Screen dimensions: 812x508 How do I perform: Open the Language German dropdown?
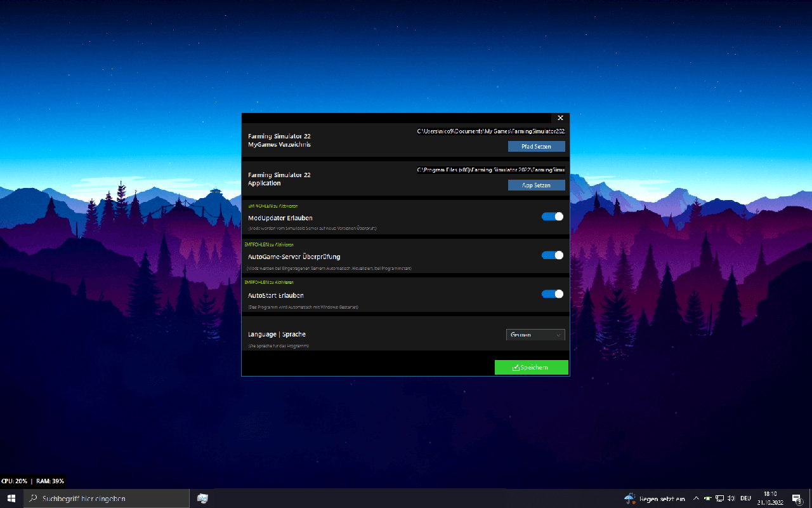(x=535, y=335)
